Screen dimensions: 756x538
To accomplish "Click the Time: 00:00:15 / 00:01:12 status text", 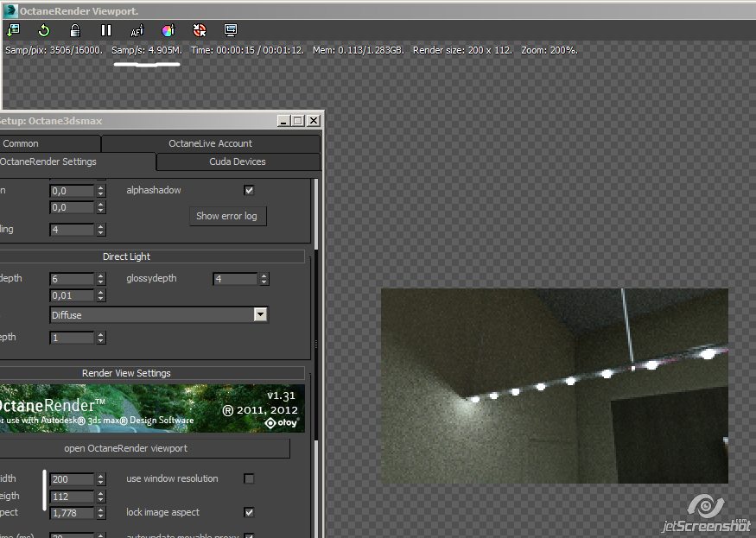I will (247, 50).
